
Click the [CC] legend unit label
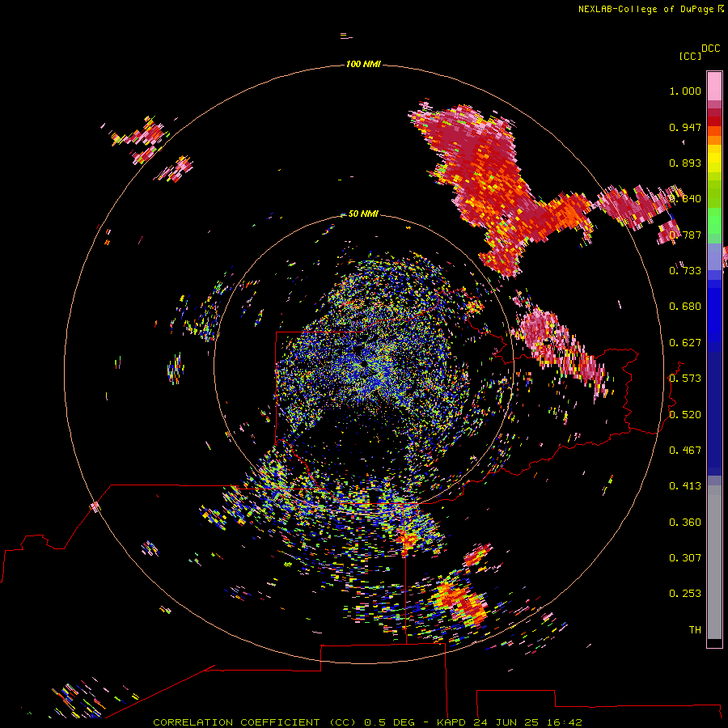[690, 56]
